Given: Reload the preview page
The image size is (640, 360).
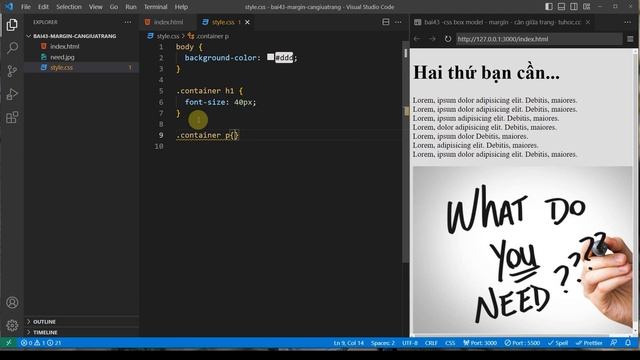Looking at the screenshot, I should (x=448, y=39).
